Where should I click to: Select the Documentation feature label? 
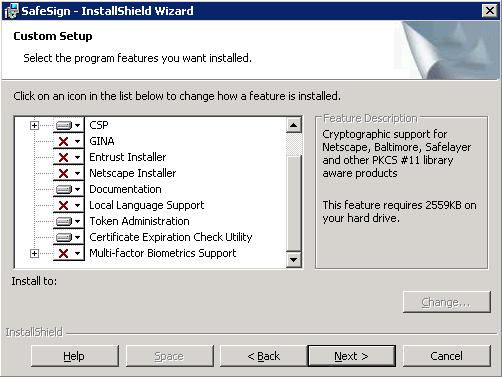(125, 189)
